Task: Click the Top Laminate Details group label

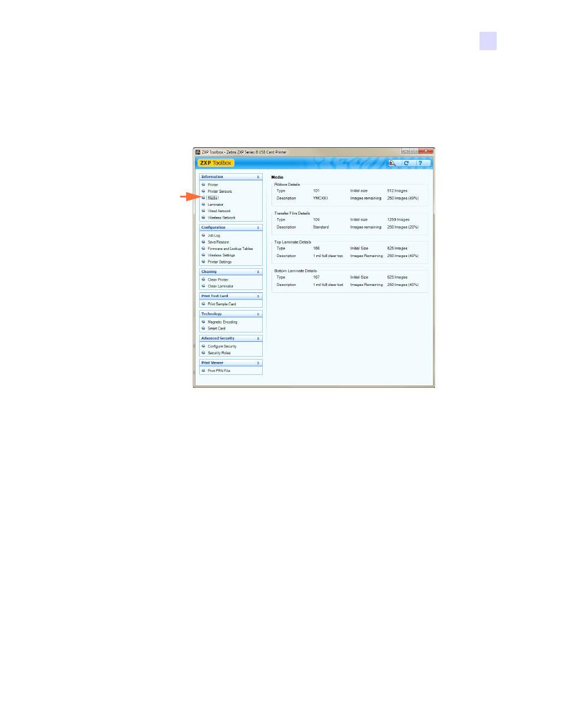Action: point(293,242)
